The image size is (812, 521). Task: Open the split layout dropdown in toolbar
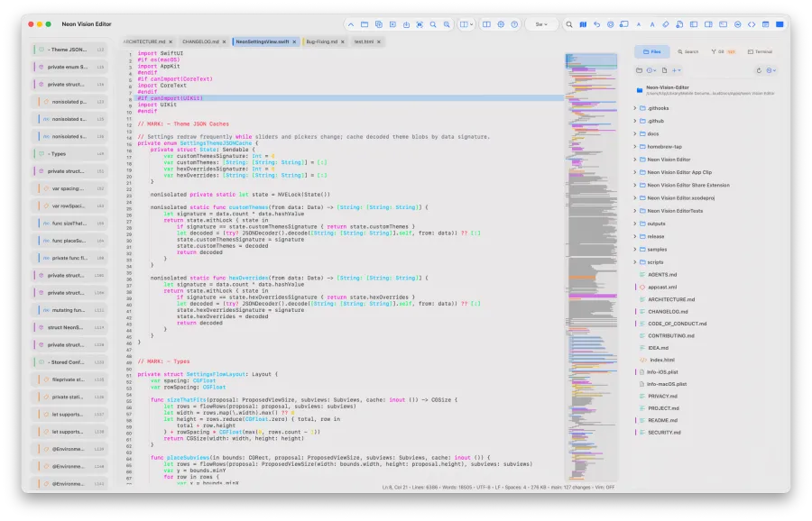pyautogui.click(x=466, y=24)
